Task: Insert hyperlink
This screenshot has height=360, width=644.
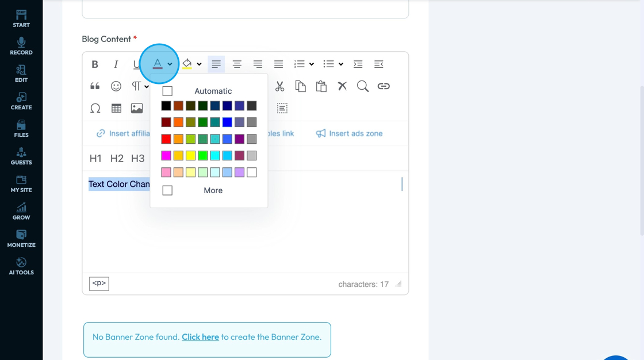Action: 384,86
